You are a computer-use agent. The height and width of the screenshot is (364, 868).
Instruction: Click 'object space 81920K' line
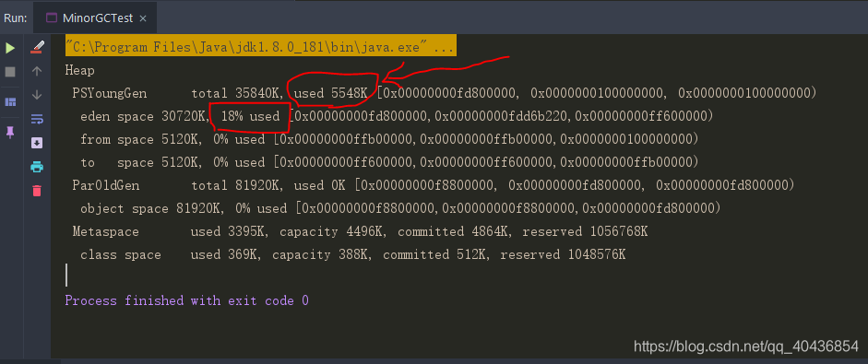pos(400,208)
